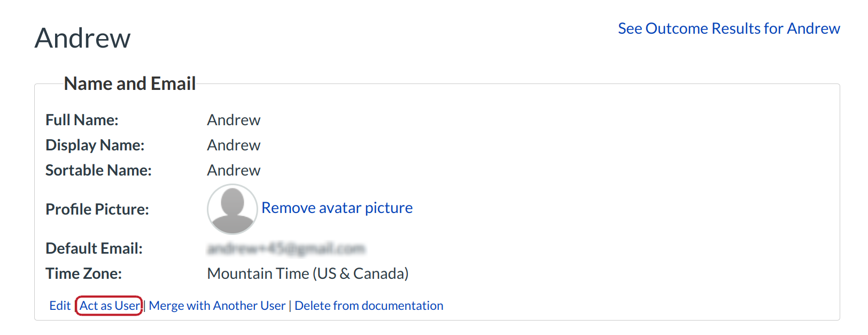
Task: Click the Sortable Name label
Action: 98,170
